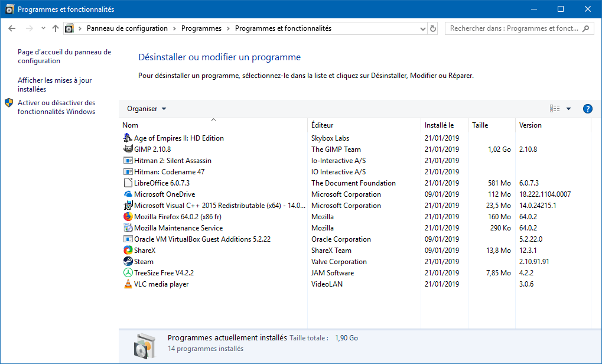Click the ShareX program icon
This screenshot has width=602, height=364.
(x=128, y=251)
